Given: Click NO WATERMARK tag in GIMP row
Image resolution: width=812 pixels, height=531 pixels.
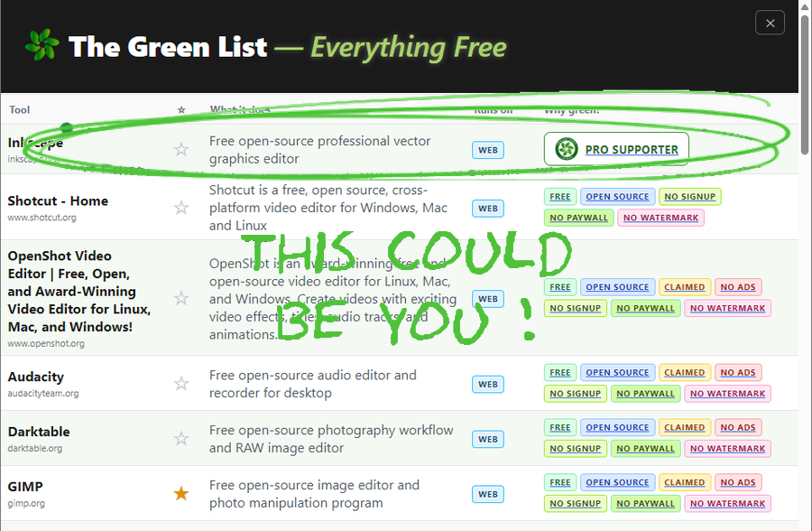Looking at the screenshot, I should (x=727, y=504).
